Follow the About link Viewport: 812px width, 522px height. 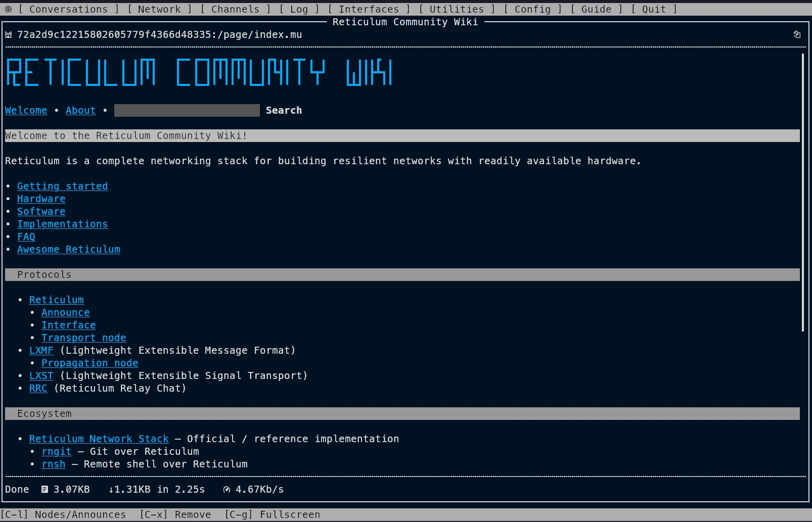tap(81, 110)
